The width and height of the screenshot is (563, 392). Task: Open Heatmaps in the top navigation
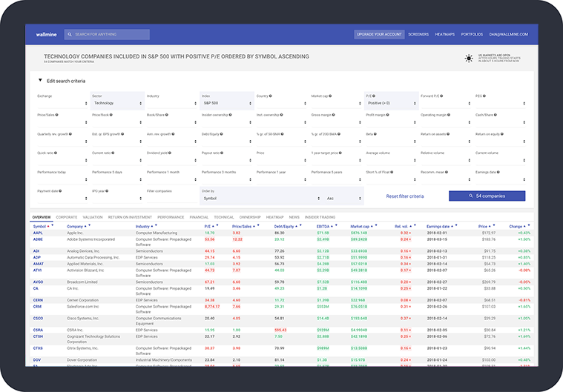click(445, 34)
